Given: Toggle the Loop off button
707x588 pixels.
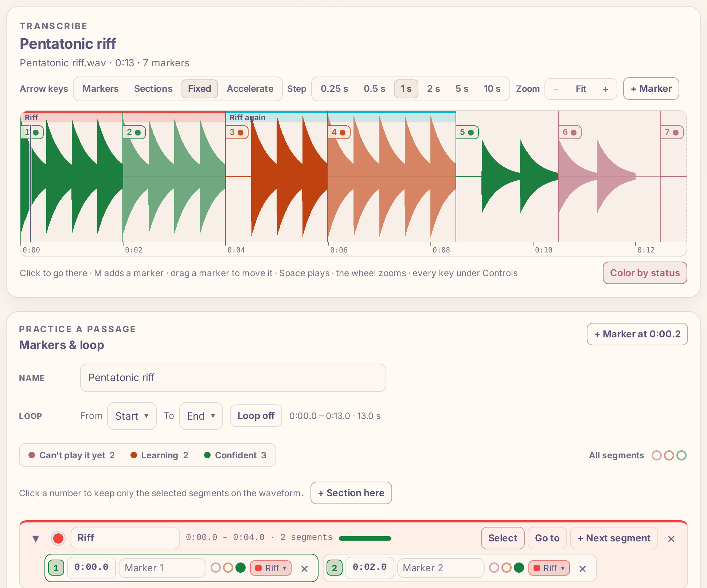Looking at the screenshot, I should pyautogui.click(x=256, y=416).
